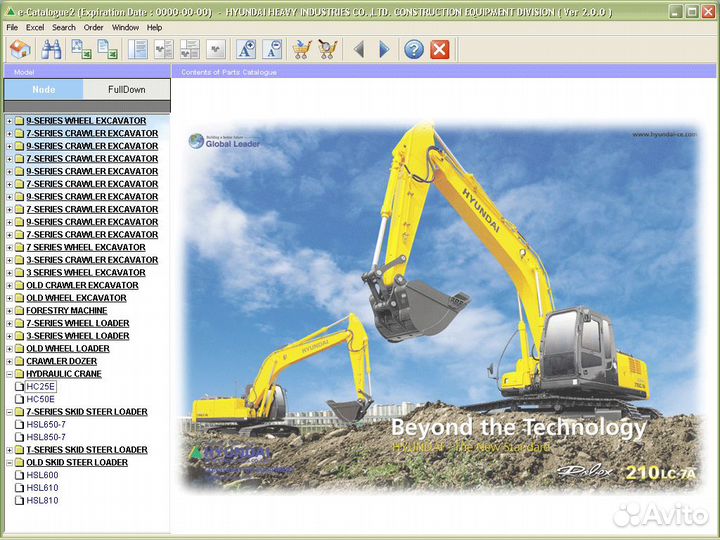
Task: Select the 9-SERIES WHEEL EXCAVATOR label
Action: 86,121
